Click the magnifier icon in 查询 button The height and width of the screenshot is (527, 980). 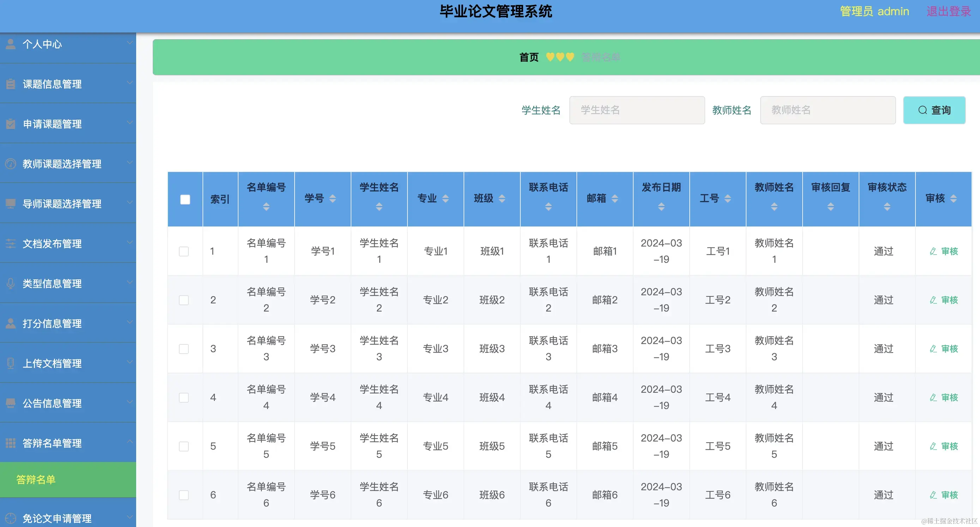click(x=922, y=110)
